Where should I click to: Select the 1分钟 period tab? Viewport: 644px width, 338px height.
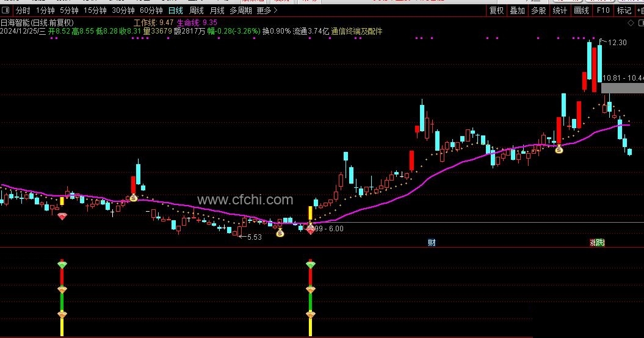(45, 10)
